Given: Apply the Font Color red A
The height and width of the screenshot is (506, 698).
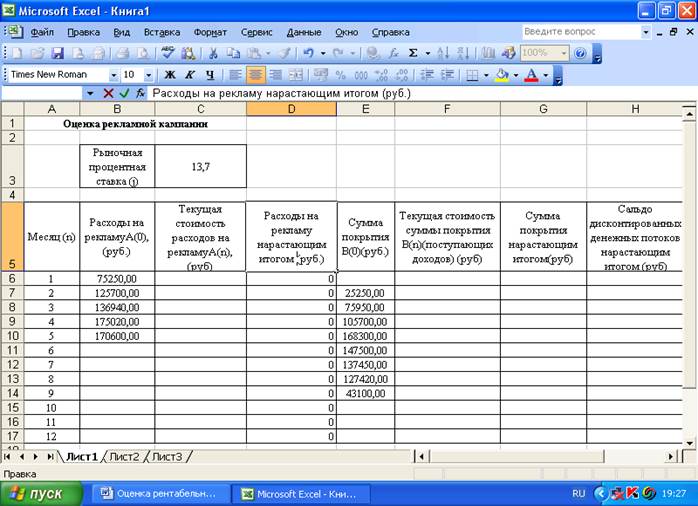Looking at the screenshot, I should pos(532,75).
